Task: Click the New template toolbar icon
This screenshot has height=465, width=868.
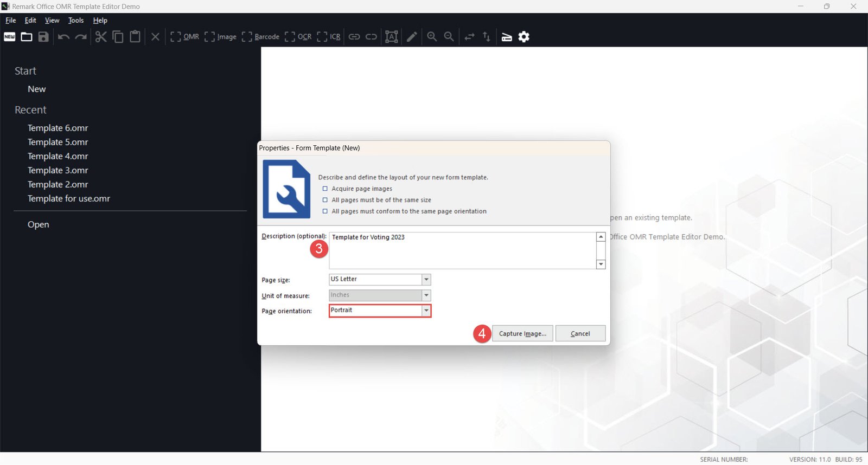Action: [x=10, y=37]
